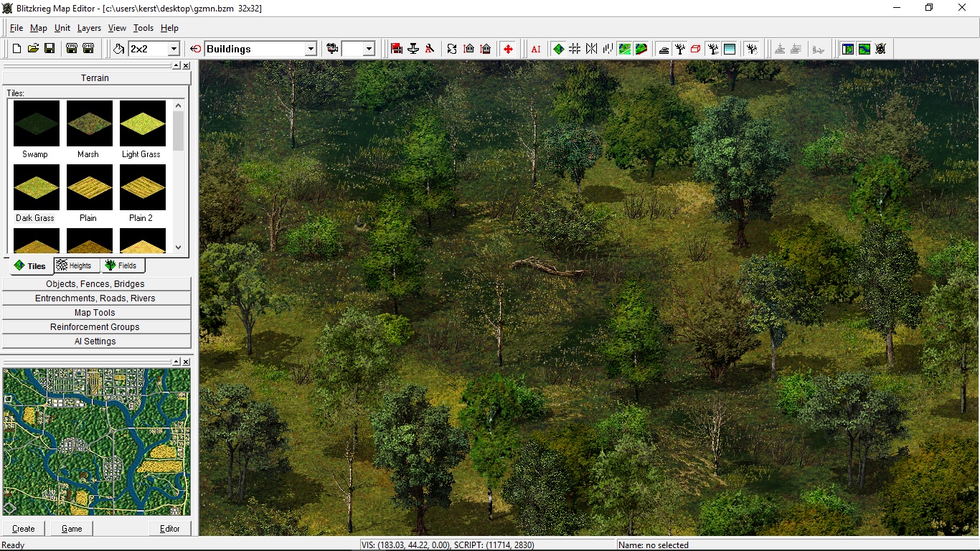The width and height of the screenshot is (980, 551).
Task: Open the Help menu
Action: pyautogui.click(x=169, y=28)
